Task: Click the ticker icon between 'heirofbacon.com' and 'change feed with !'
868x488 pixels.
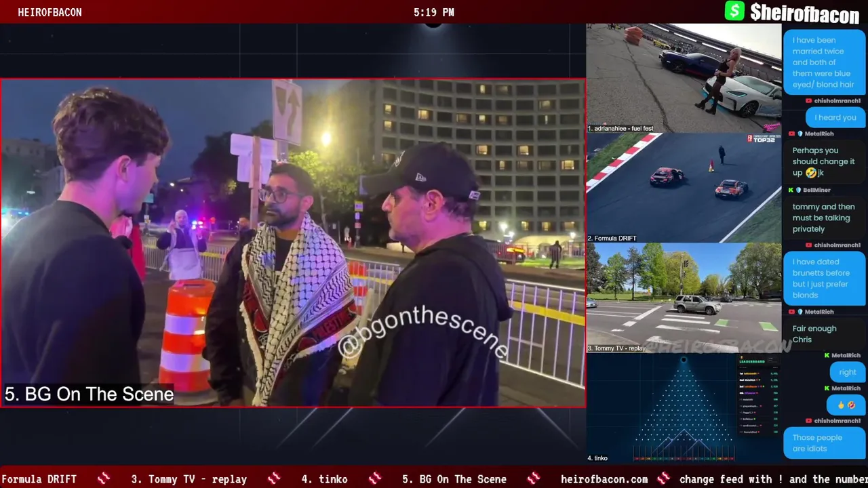Action: tap(663, 479)
